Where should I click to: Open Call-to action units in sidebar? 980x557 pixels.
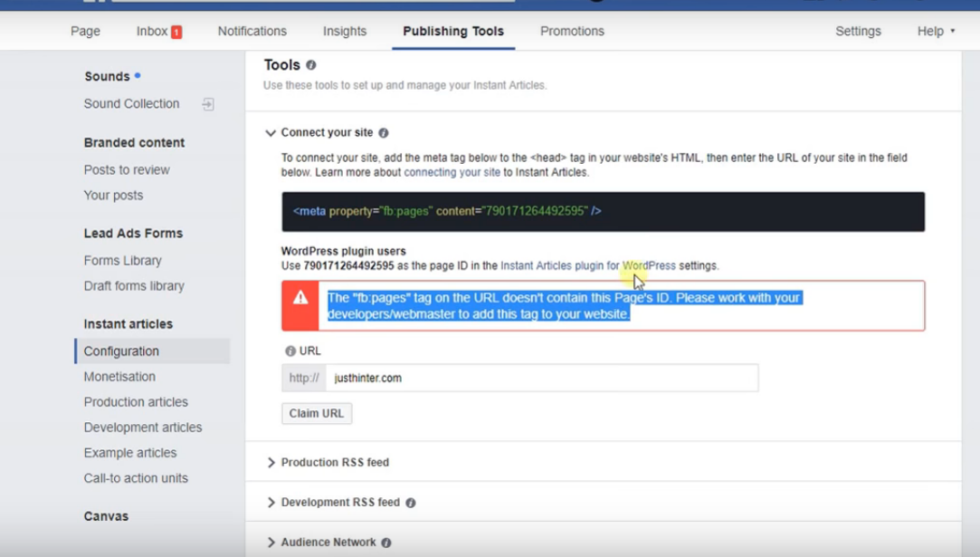[136, 478]
